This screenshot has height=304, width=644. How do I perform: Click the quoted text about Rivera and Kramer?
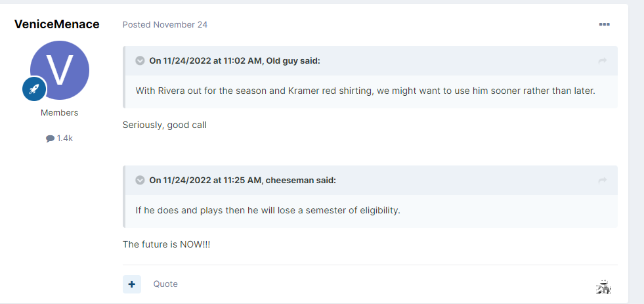365,91
